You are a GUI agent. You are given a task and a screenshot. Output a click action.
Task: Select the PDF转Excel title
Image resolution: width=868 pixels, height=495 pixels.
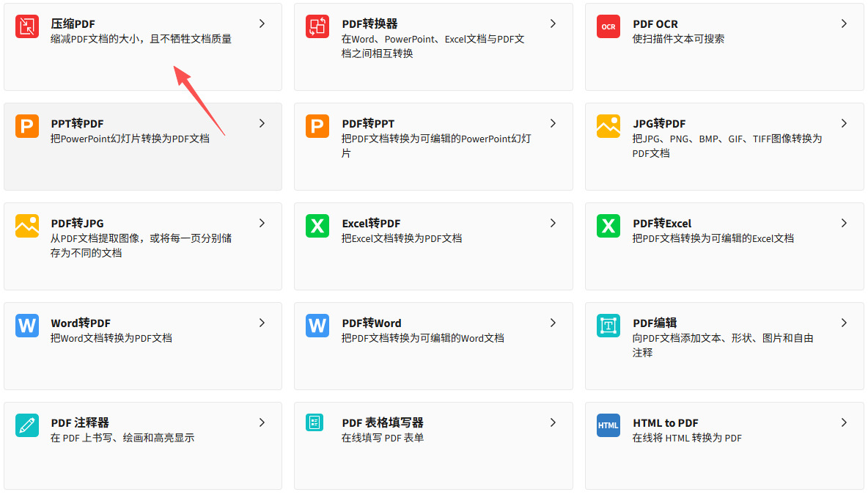[x=662, y=223]
